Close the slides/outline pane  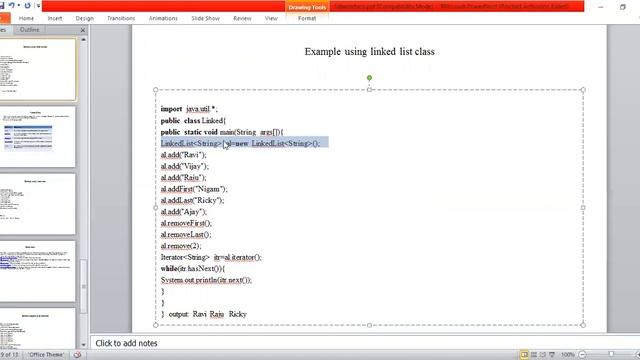(x=83, y=30)
